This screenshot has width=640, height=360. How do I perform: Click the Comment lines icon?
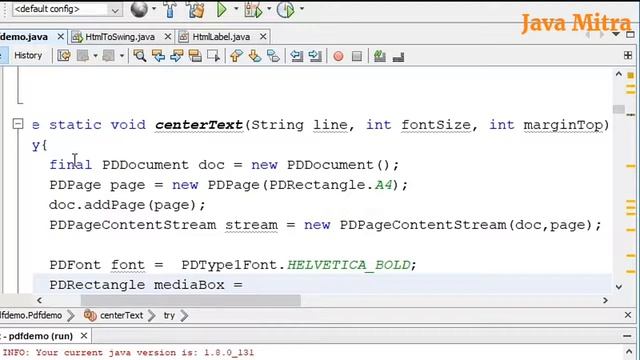[x=380, y=56]
